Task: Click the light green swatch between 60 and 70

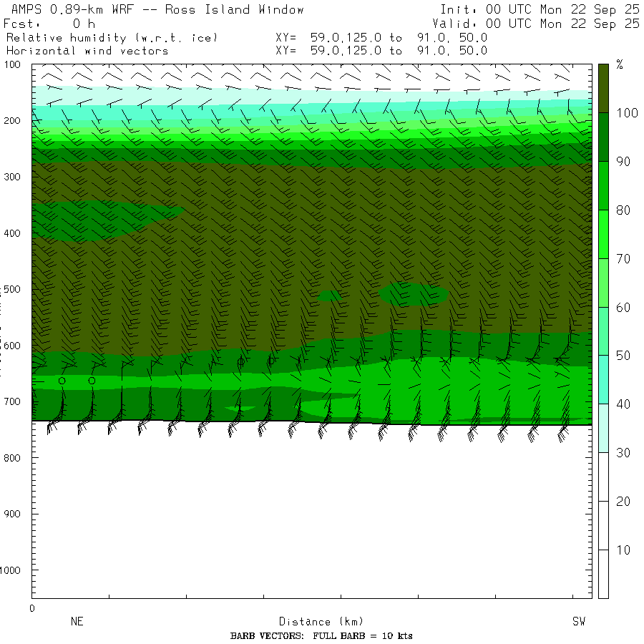Action: (x=603, y=283)
